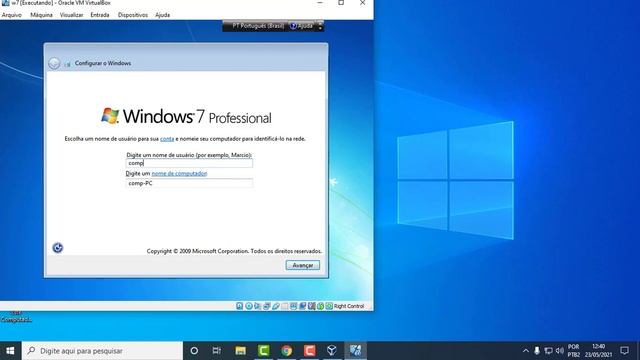This screenshot has height=360, width=640.
Task: Focus the computer name field 'comp-PC'
Action: pos(189,183)
